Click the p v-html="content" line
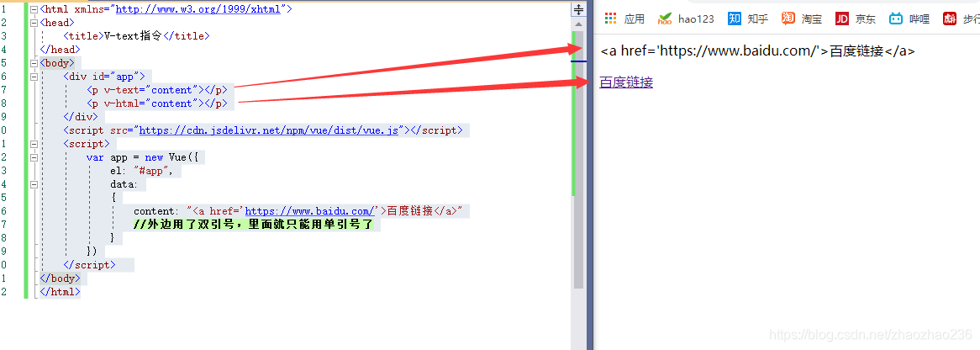Viewport: 980px width, 350px height. (157, 103)
